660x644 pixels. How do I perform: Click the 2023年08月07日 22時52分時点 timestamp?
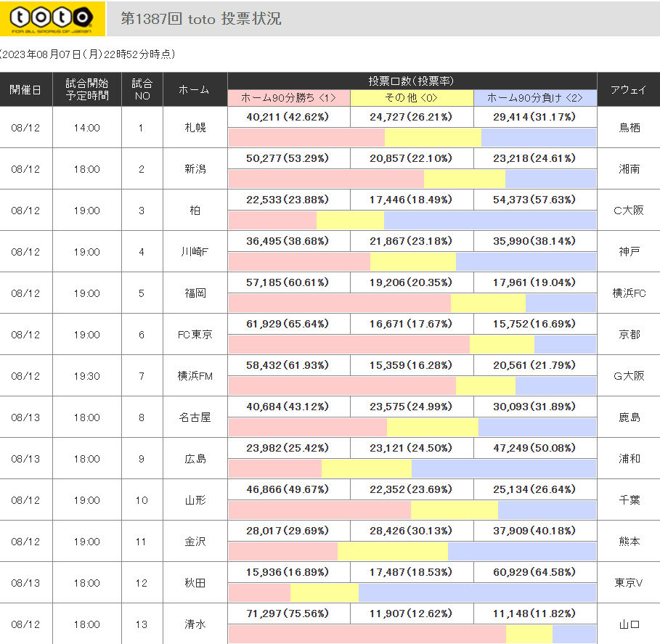pos(88,54)
